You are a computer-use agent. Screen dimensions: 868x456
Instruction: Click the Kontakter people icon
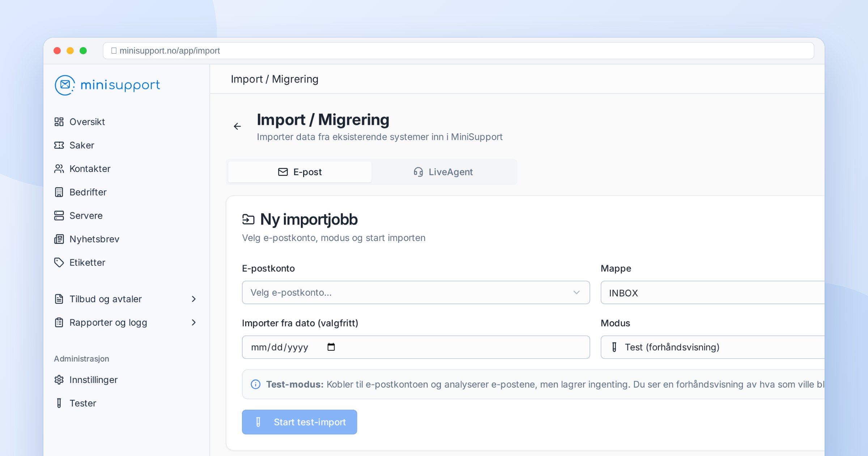tap(59, 169)
